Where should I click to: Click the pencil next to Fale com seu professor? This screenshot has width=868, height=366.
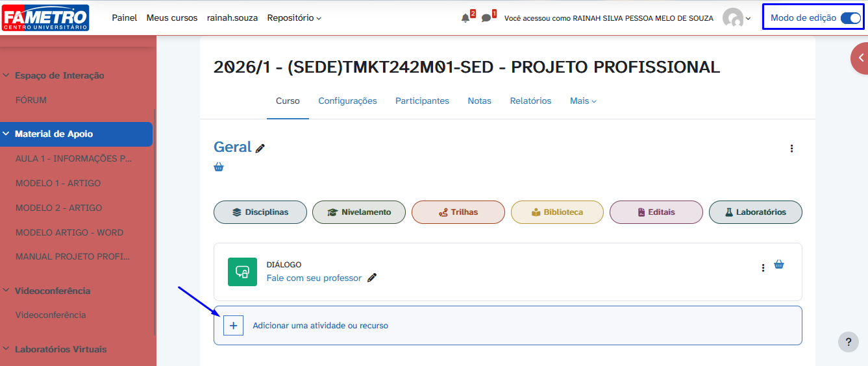pos(372,278)
